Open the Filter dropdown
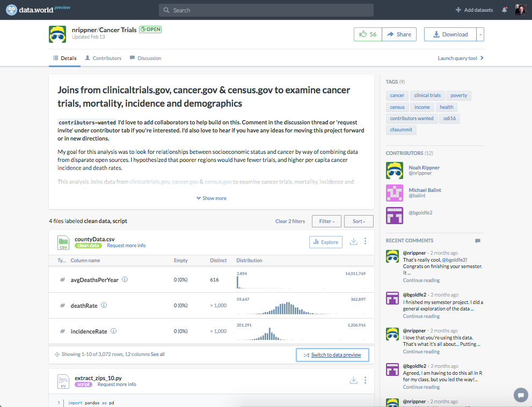Screen dimensions: 532x407 coord(327,221)
